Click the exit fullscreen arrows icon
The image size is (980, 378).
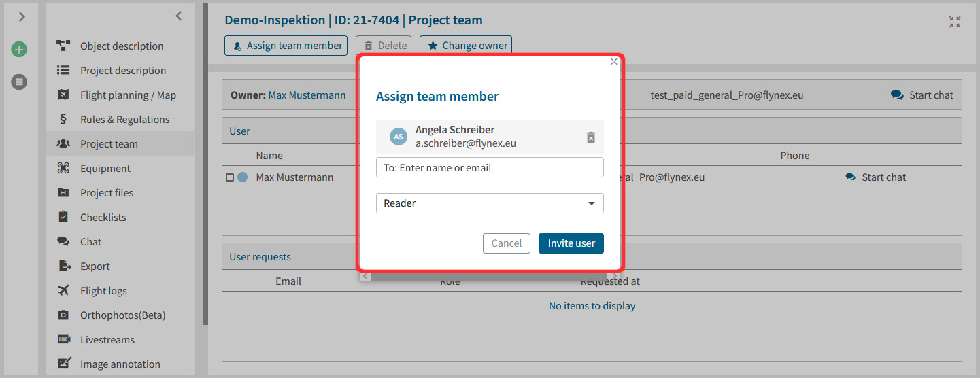pyautogui.click(x=955, y=22)
